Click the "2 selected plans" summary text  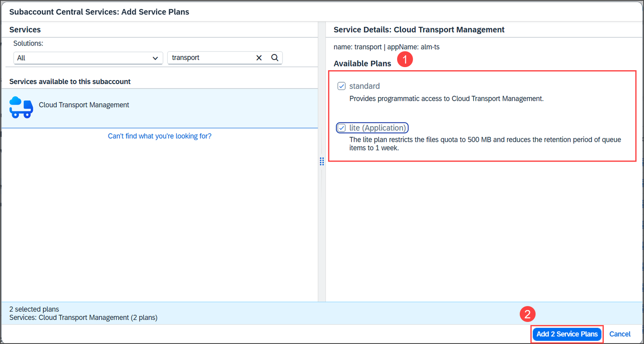[x=34, y=309]
